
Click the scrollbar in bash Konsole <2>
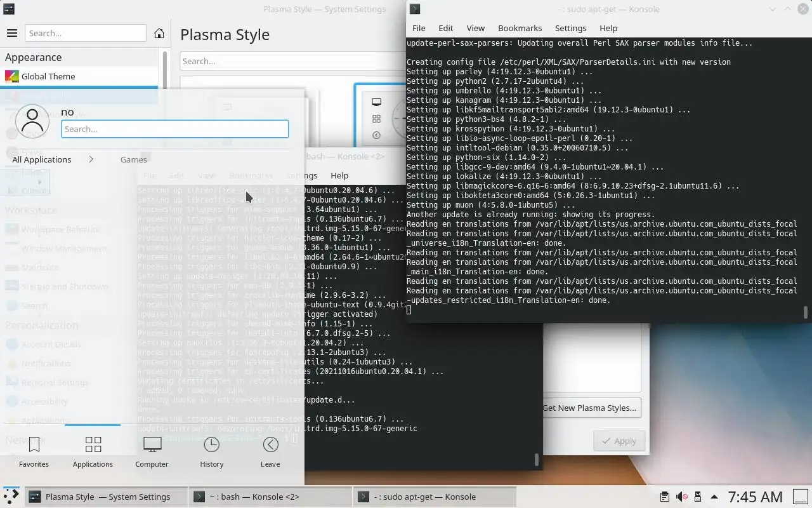[x=537, y=458]
